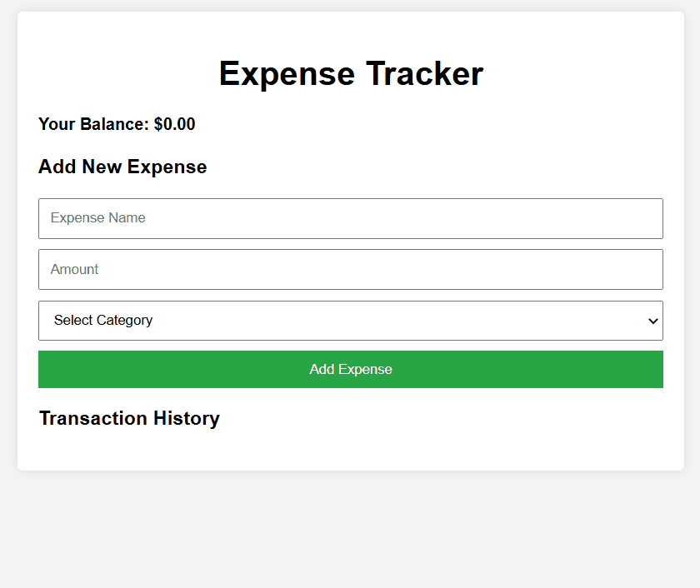Screen dimensions: 700x588
Task: Click the "Select Category" text in the combo box
Action: point(103,321)
